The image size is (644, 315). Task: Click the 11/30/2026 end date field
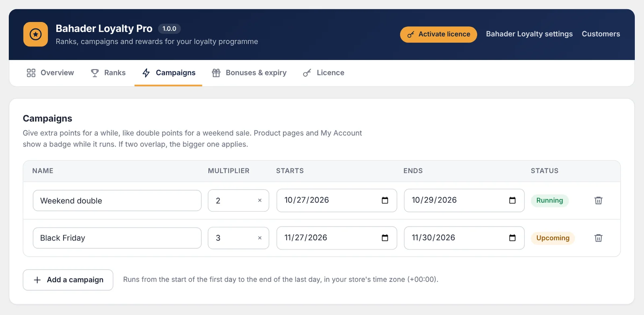[x=464, y=238]
